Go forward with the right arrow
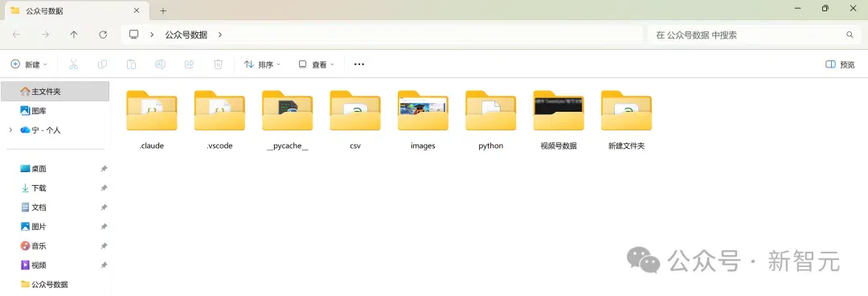 45,35
